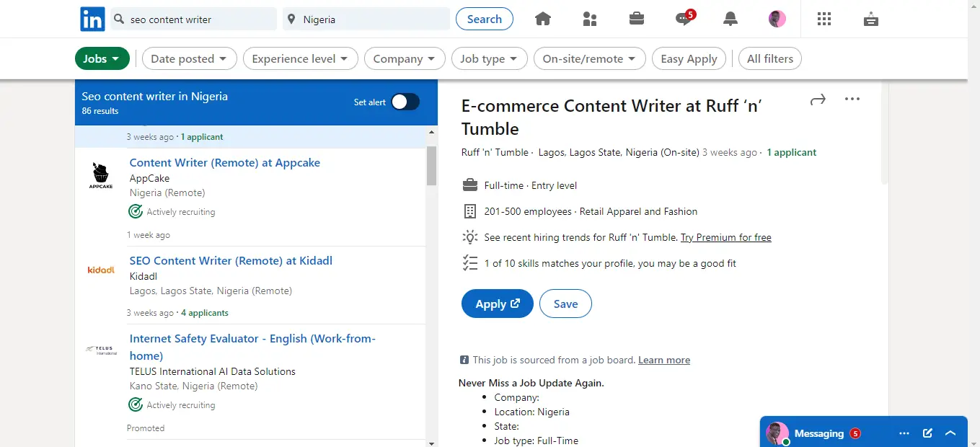Open the Notifications bell icon
Screen dimensions: 980x447
pyautogui.click(x=730, y=19)
